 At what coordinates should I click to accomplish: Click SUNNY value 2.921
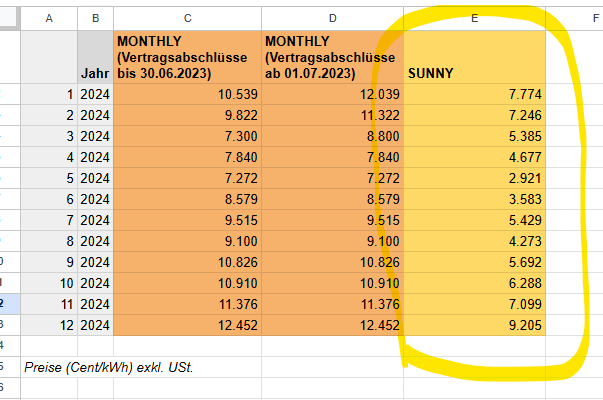click(x=475, y=178)
